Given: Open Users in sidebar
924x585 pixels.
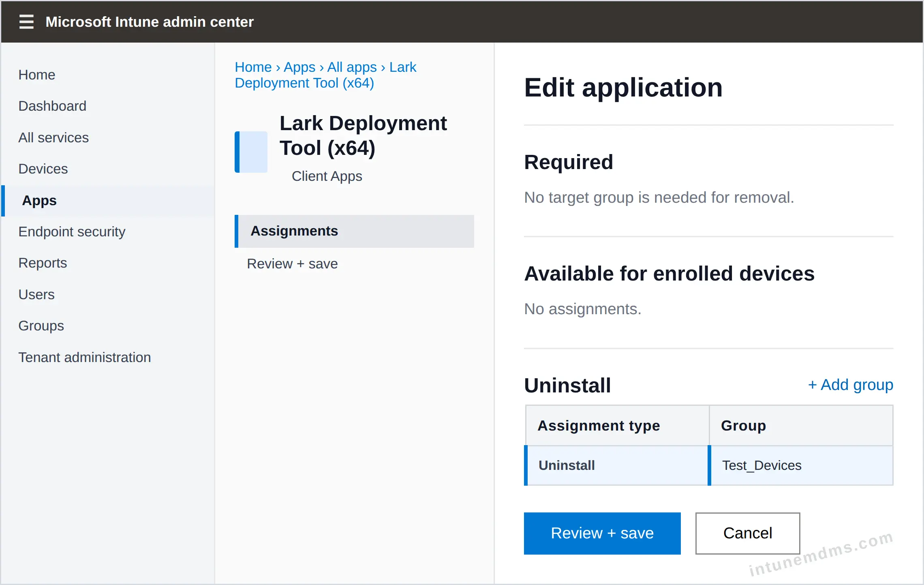Looking at the screenshot, I should [x=36, y=294].
